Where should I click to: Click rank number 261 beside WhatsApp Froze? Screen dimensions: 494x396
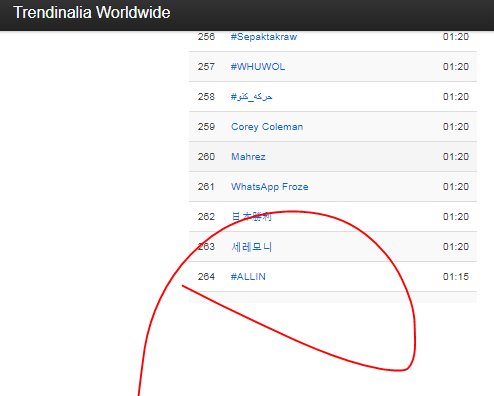tap(206, 187)
